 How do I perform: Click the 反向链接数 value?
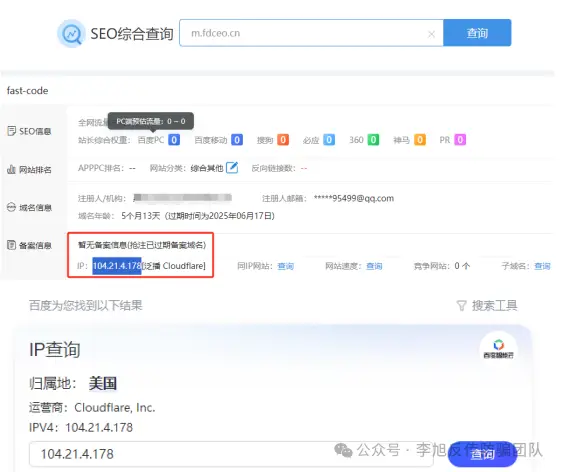304,168
